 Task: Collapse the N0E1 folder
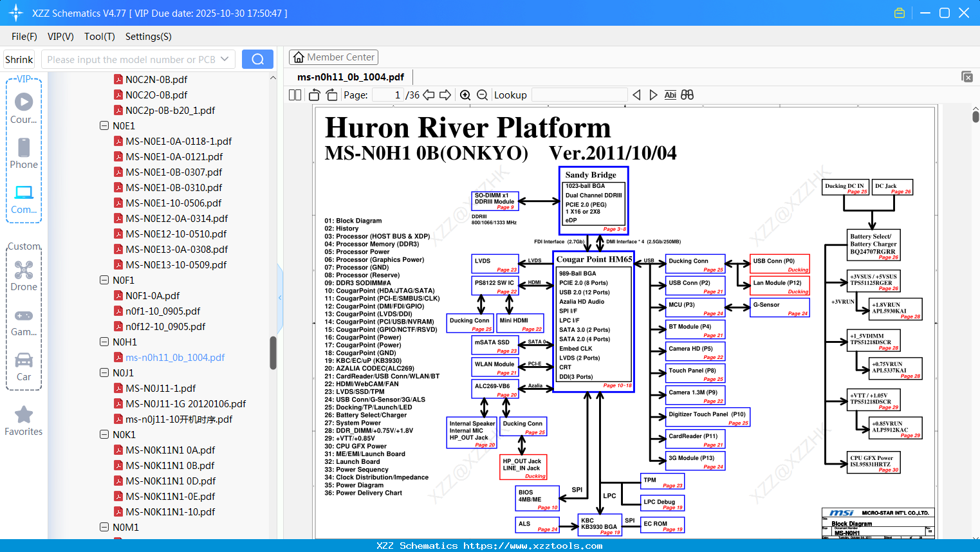[x=104, y=126]
